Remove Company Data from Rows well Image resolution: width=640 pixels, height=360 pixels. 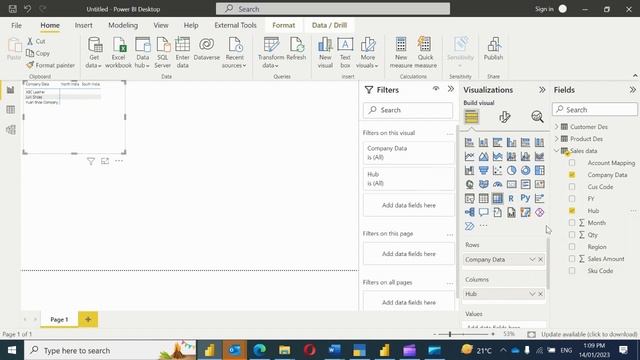pos(540,260)
